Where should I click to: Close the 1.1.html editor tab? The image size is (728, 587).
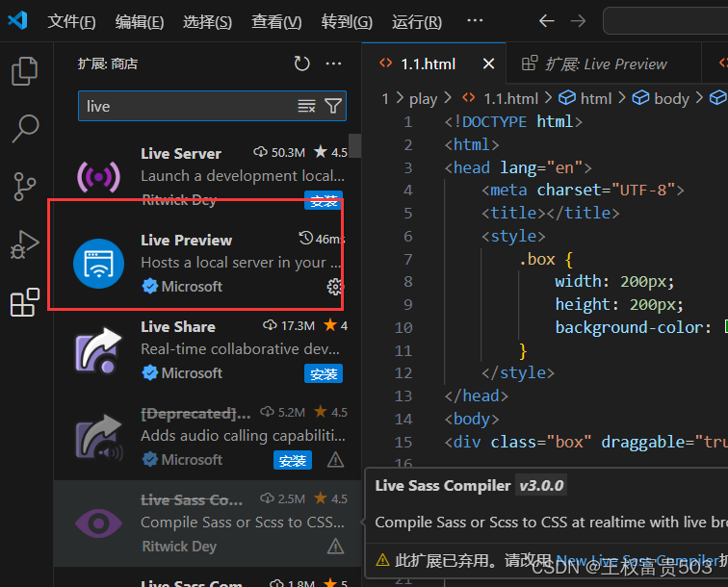(488, 64)
